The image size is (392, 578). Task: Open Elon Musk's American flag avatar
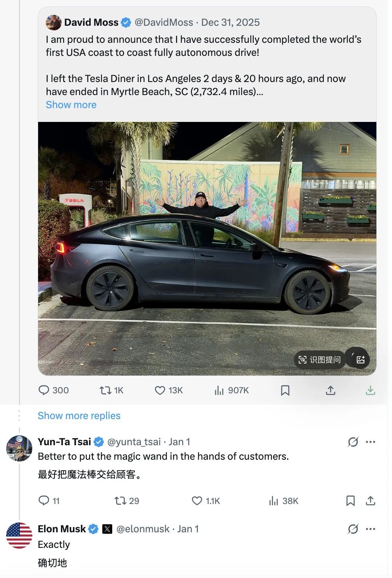point(19,535)
